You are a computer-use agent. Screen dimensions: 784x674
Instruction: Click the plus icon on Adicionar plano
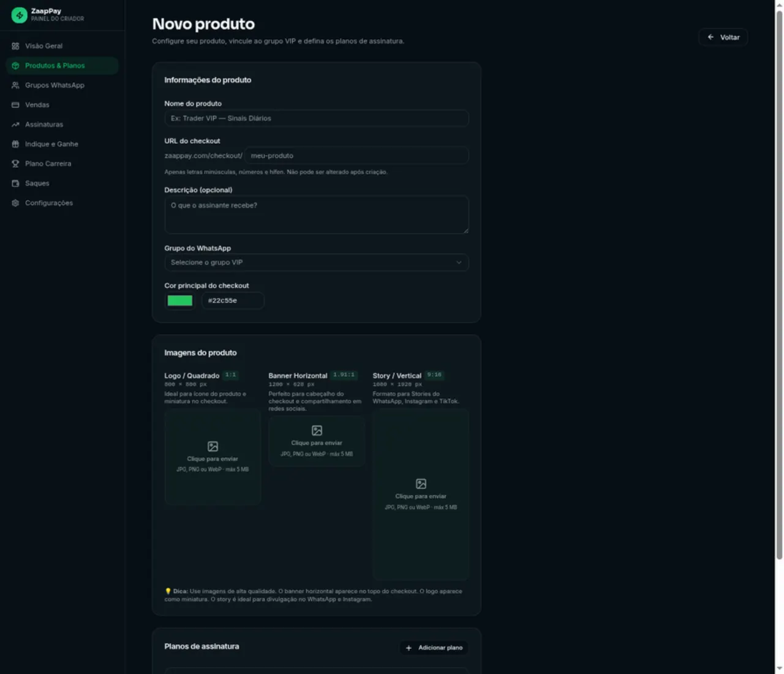click(409, 648)
